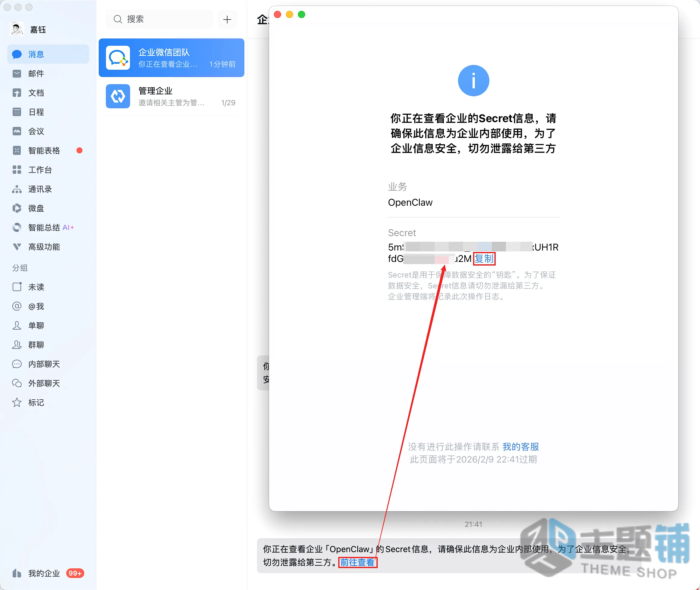Open the 微盘 drive icon
700x590 pixels.
[x=17, y=208]
